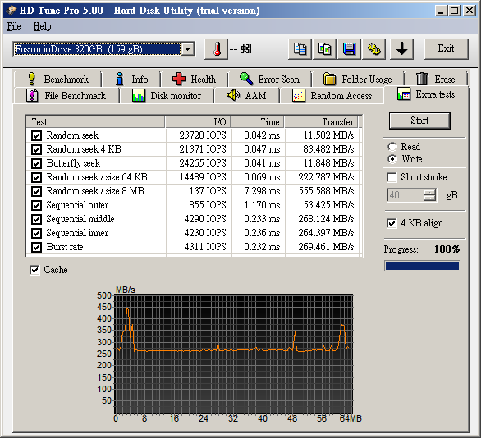
Task: Maximize the HD Tune Pro window
Action: click(x=455, y=11)
